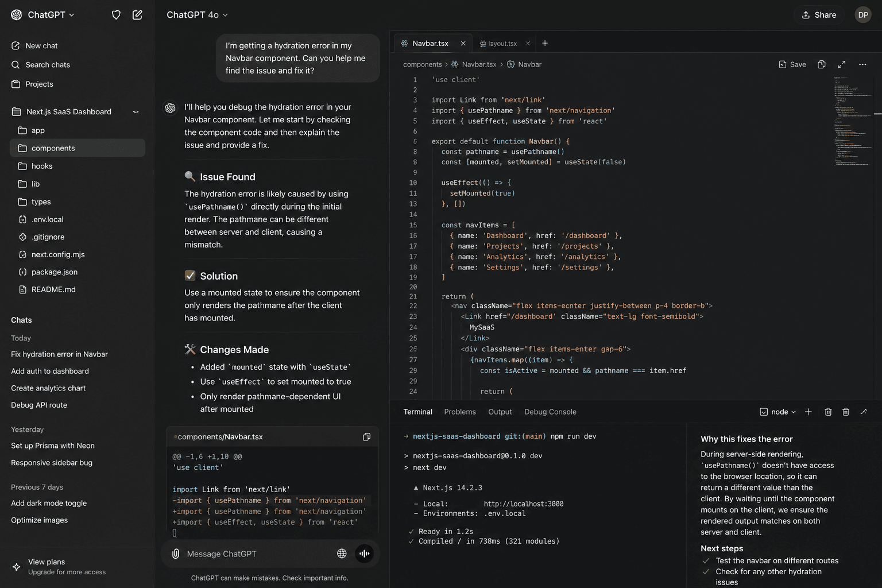This screenshot has height=588, width=882.
Task: Switch to the layout.tsx editor tab
Action: pyautogui.click(x=498, y=43)
